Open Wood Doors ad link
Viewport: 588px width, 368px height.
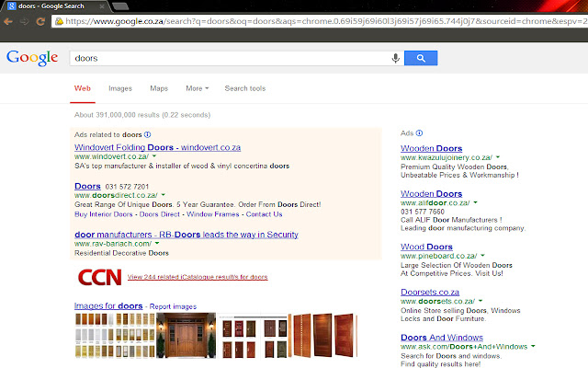coord(426,247)
